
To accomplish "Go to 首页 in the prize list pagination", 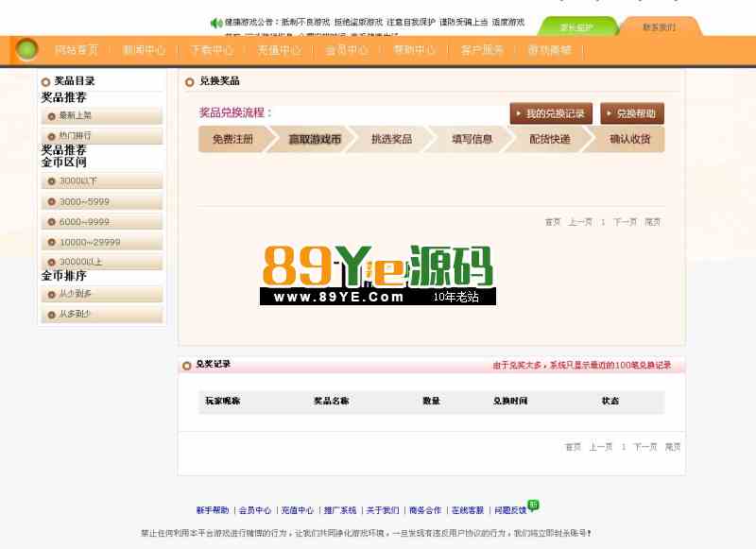I will 553,222.
